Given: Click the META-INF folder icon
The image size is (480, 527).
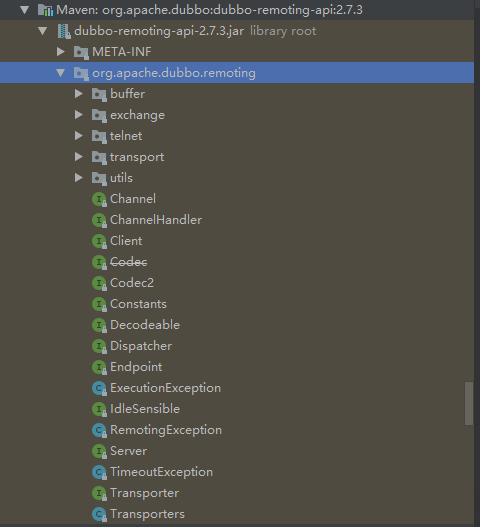Looking at the screenshot, I should point(81,52).
